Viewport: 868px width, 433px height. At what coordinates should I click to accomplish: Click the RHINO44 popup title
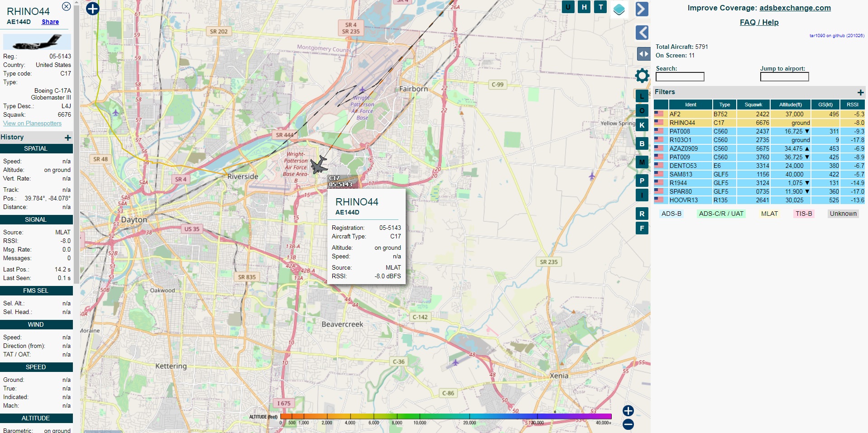coord(357,202)
